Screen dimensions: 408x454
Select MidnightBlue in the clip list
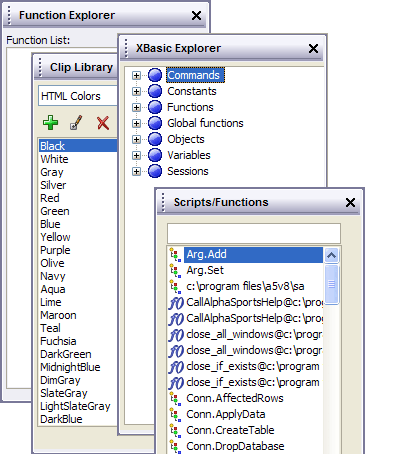coord(70,367)
